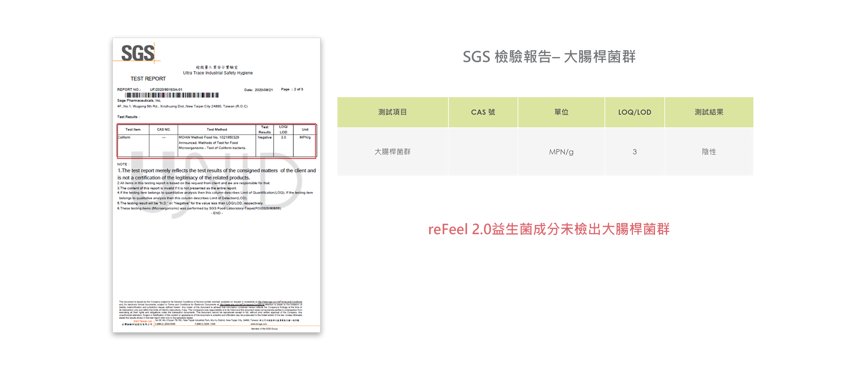The image size is (868, 367).
Task: Select the '測試結果' column header
Action: coord(709,112)
